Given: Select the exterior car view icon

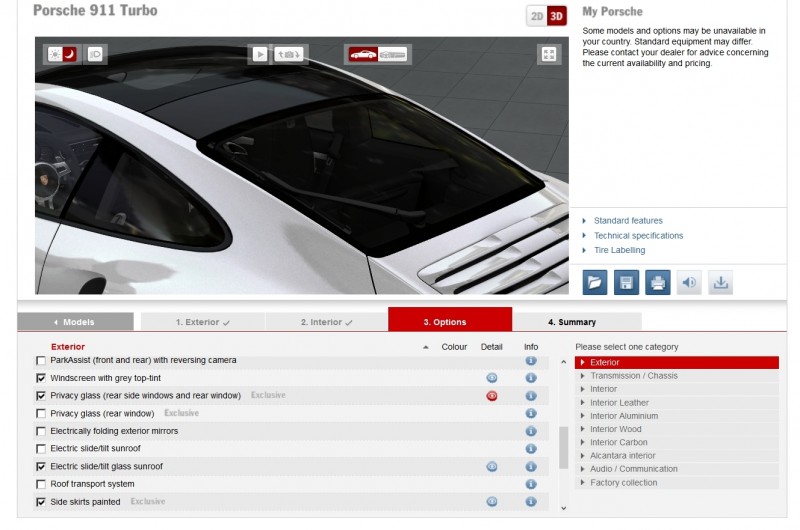Looking at the screenshot, I should (x=363, y=54).
